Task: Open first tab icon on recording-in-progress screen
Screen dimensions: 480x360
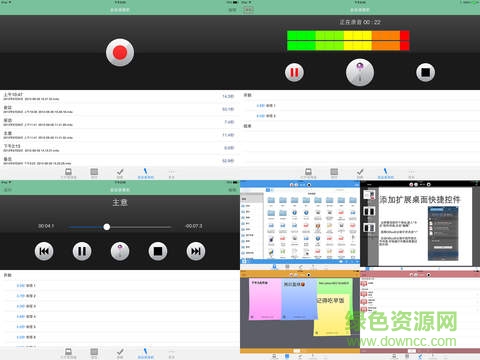Action: [308, 173]
